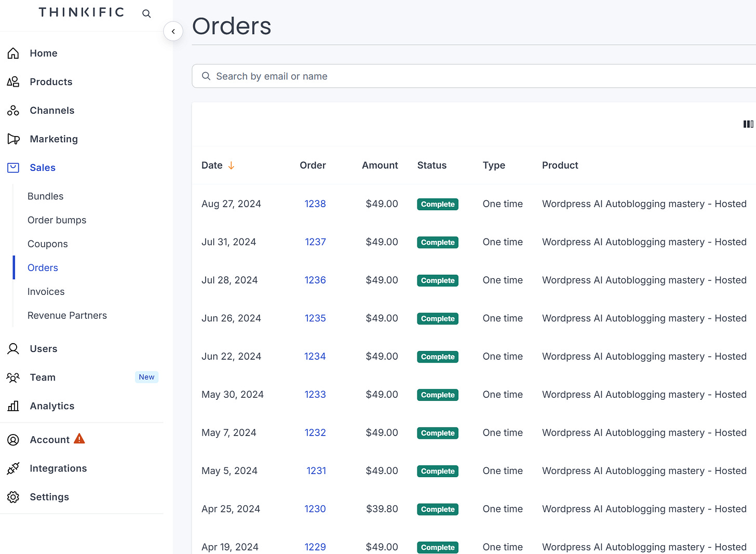Select Order bumps under Sales
This screenshot has height=554, width=756.
[x=57, y=220]
